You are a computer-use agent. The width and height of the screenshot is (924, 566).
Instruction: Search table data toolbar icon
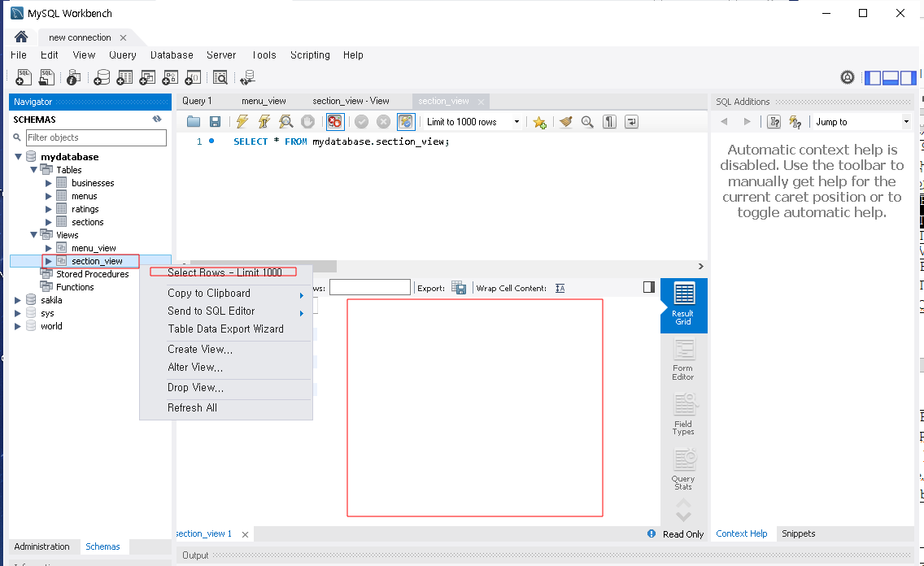pyautogui.click(x=220, y=77)
